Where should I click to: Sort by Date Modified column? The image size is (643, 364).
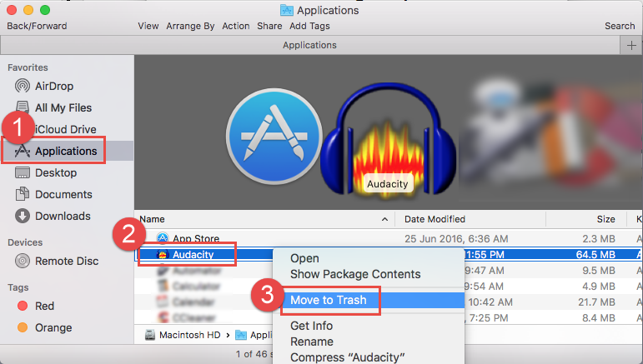click(x=435, y=219)
